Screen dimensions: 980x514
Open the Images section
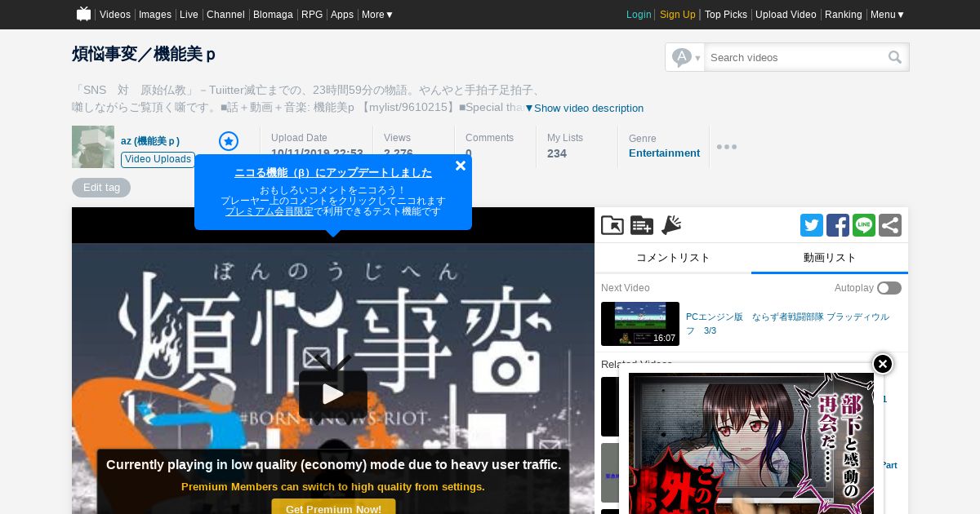pyautogui.click(x=155, y=15)
